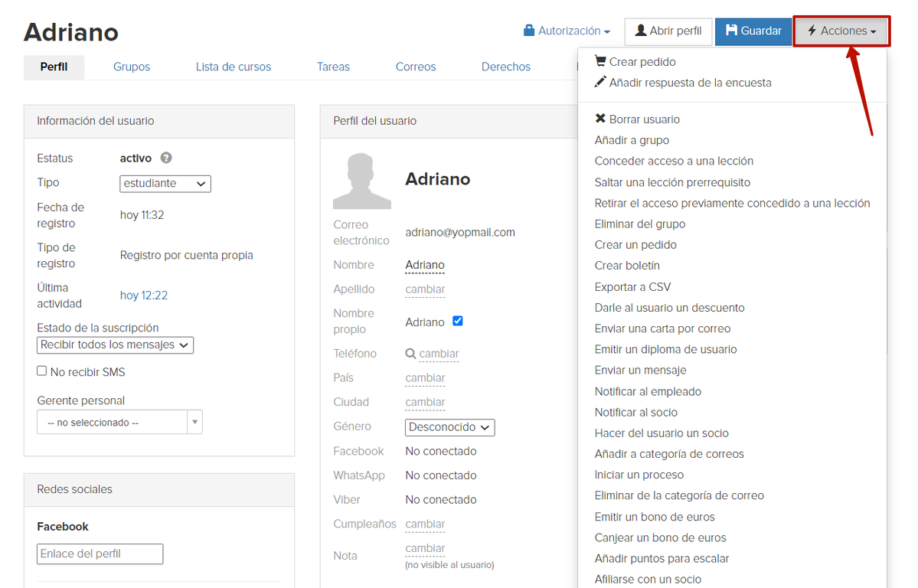Choose Crear boletín
918x588 pixels.
coord(627,266)
